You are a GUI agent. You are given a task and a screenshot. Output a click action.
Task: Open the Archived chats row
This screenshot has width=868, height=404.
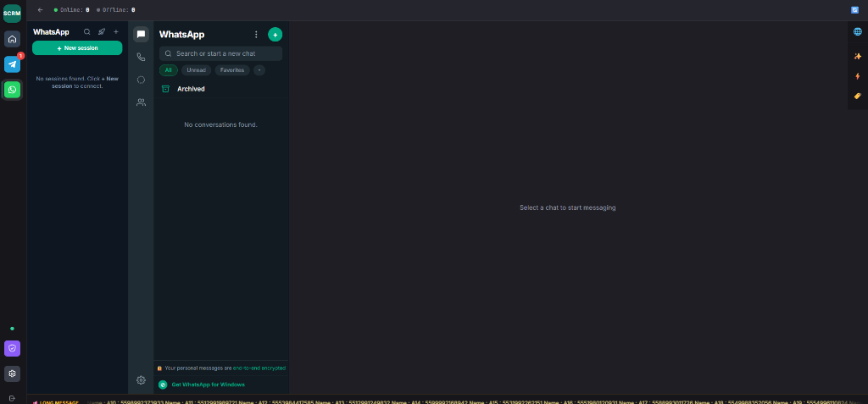pos(221,89)
